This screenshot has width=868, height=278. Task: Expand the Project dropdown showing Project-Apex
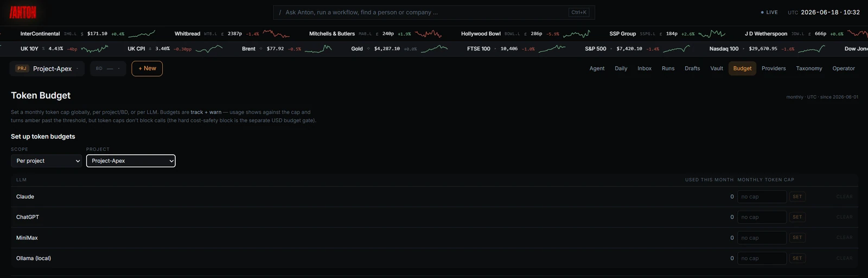[x=131, y=161]
